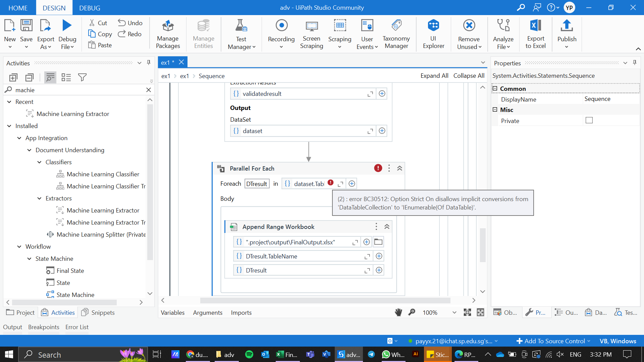Collapse the Extractors tree node
This screenshot has width=644, height=362.
pos(39,198)
